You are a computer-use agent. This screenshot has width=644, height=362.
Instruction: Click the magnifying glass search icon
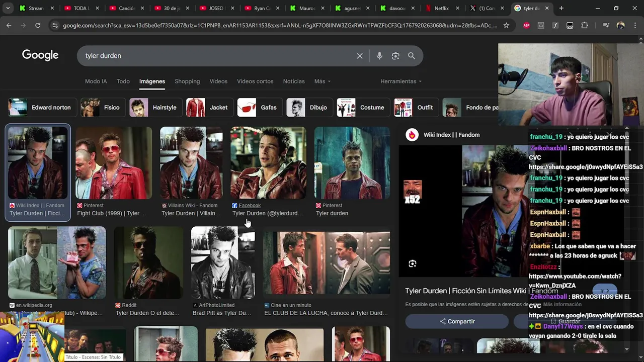point(412,56)
